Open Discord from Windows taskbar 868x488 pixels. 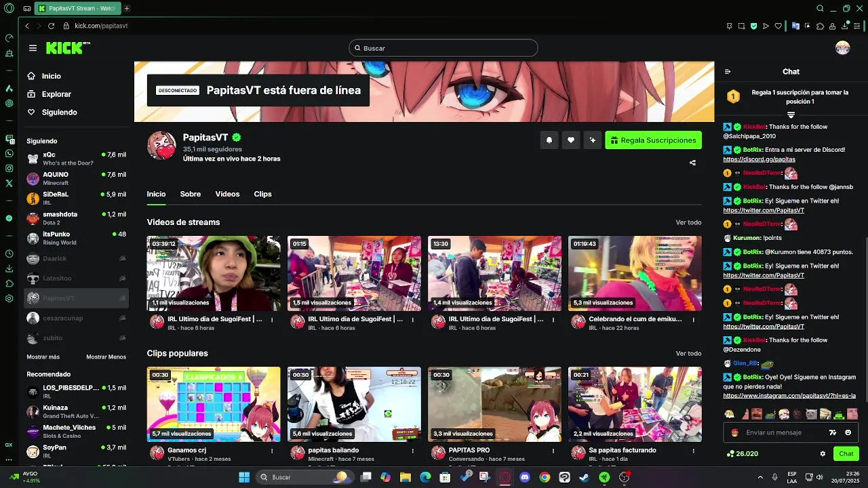(x=524, y=477)
